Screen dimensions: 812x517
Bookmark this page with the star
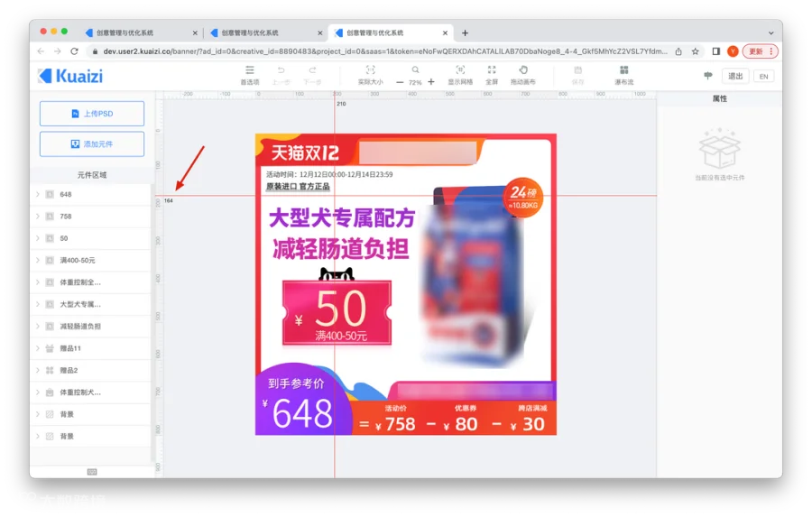(695, 51)
